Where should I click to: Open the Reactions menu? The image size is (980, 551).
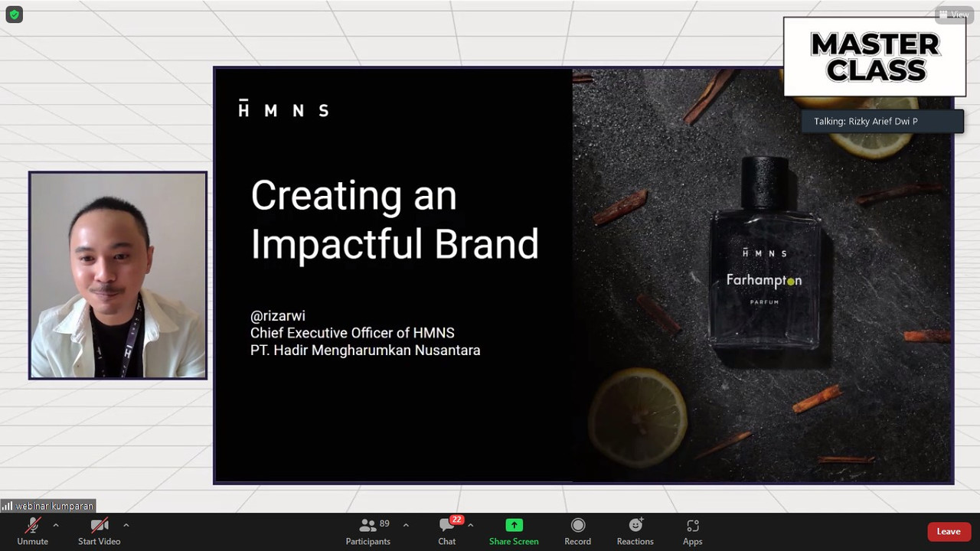coord(635,531)
